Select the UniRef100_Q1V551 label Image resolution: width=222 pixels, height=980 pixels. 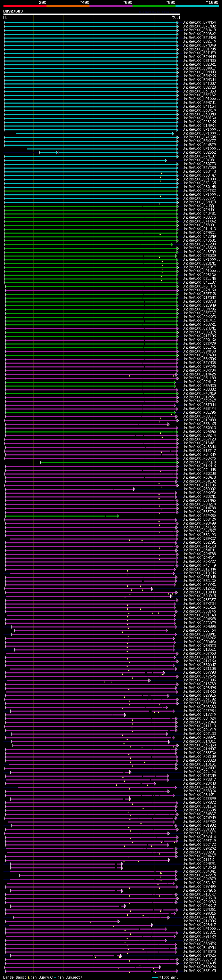(199, 397)
